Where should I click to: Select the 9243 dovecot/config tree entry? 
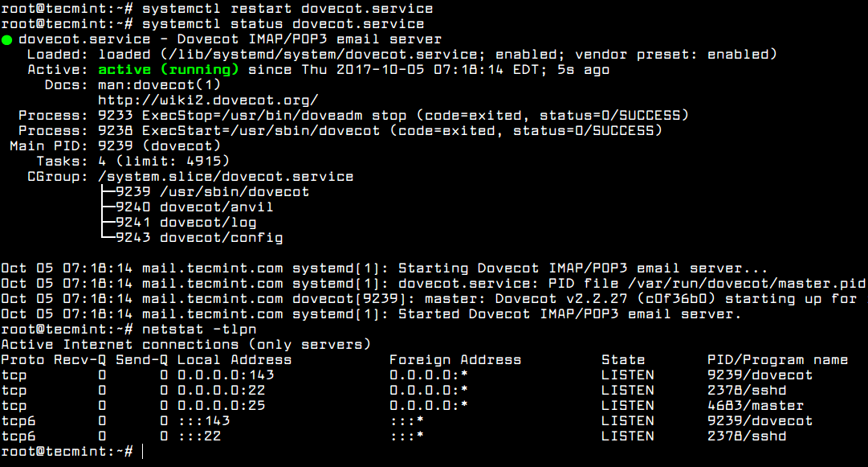click(x=199, y=238)
